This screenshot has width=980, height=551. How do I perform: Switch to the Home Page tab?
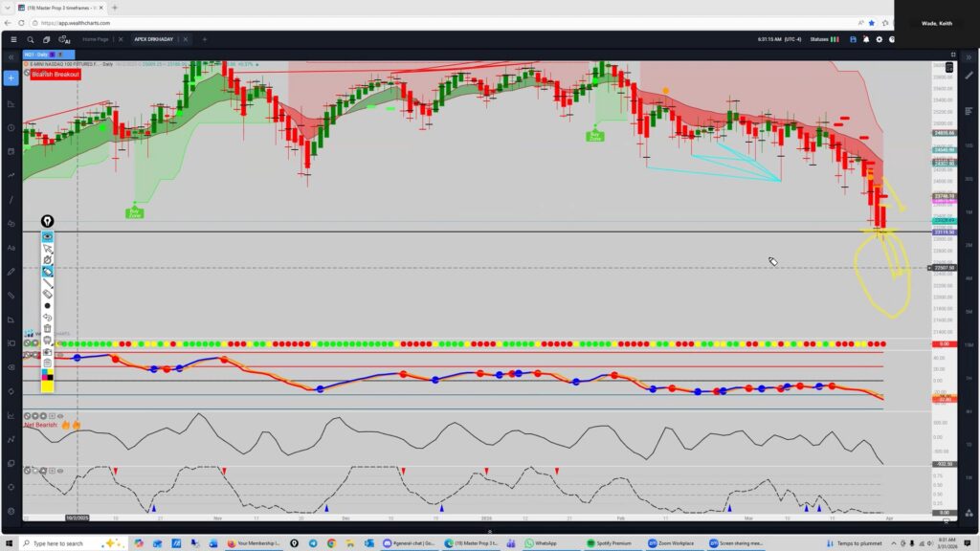(x=96, y=39)
